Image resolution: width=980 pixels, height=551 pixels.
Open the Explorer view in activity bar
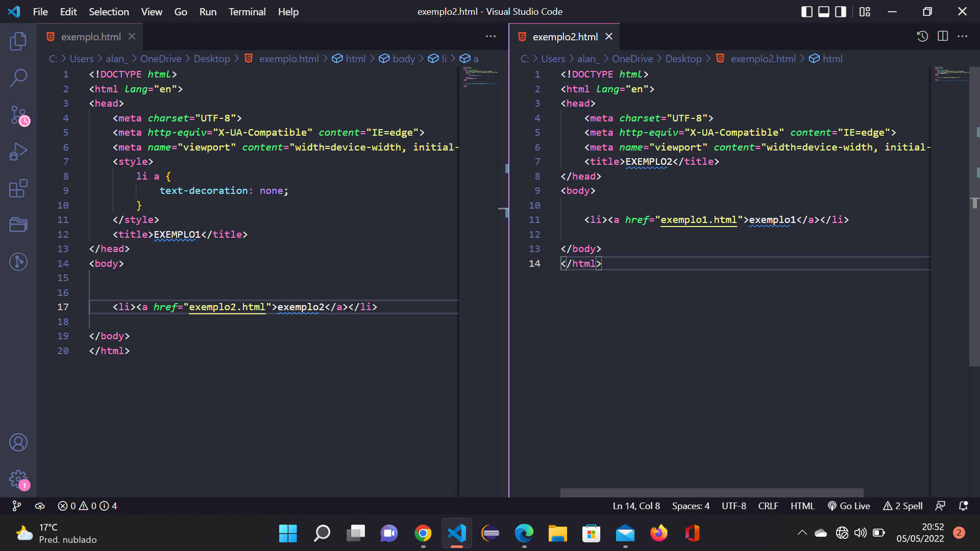coord(18,41)
